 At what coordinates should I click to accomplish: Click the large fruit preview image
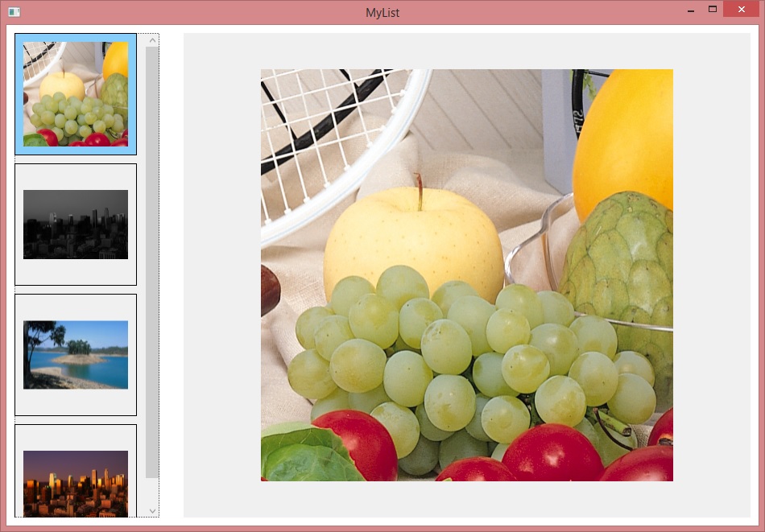466,274
